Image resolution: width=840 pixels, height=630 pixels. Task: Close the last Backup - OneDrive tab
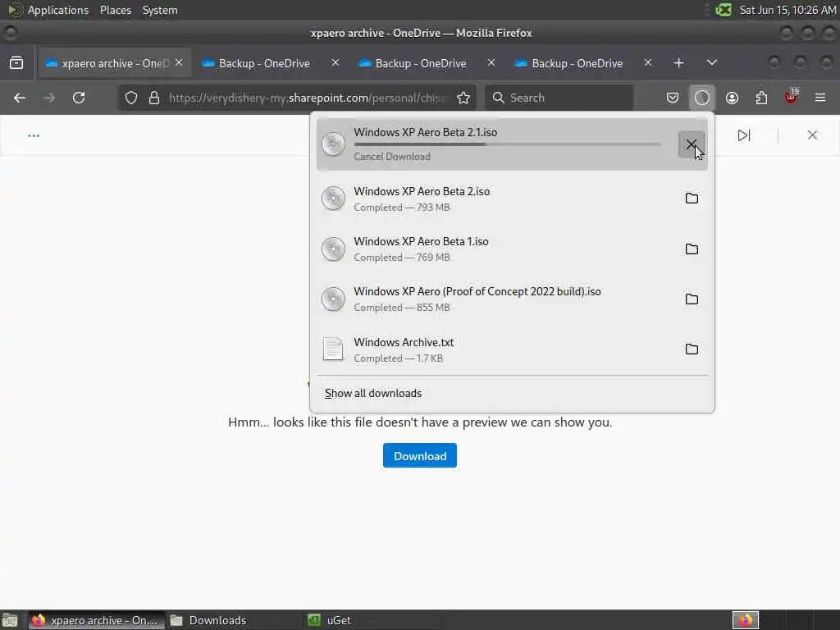point(648,62)
